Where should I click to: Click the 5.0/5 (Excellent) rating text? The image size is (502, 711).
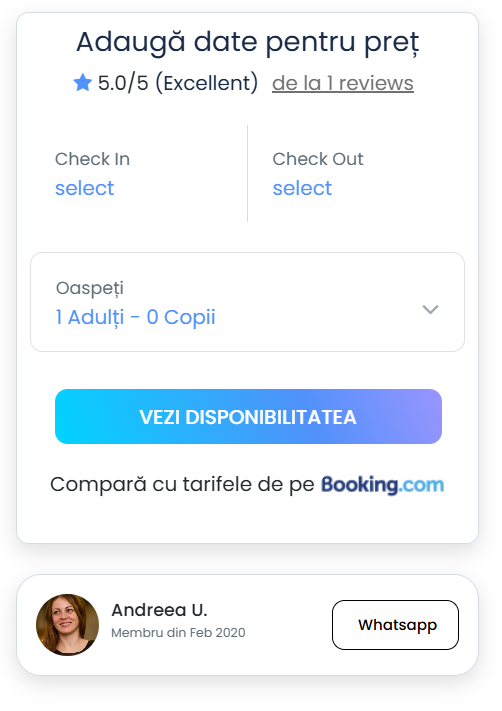pos(178,83)
